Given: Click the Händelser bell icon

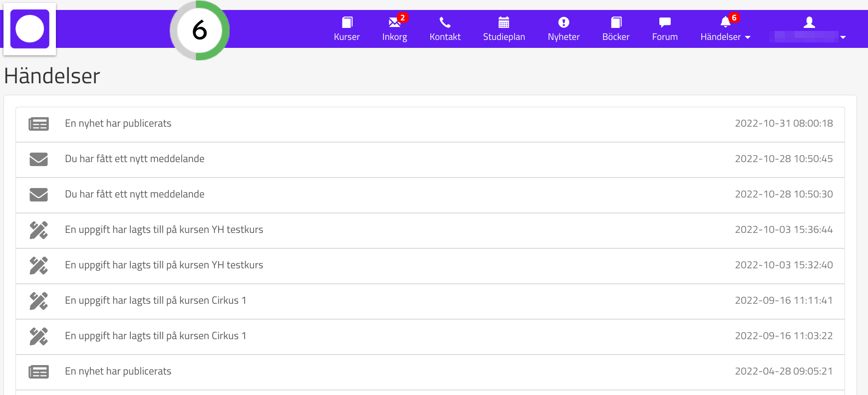Looking at the screenshot, I should [725, 22].
